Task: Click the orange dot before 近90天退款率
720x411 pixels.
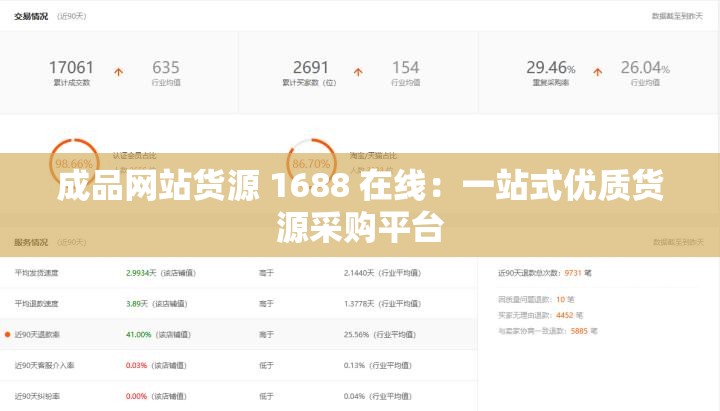Action: pyautogui.click(x=7, y=334)
